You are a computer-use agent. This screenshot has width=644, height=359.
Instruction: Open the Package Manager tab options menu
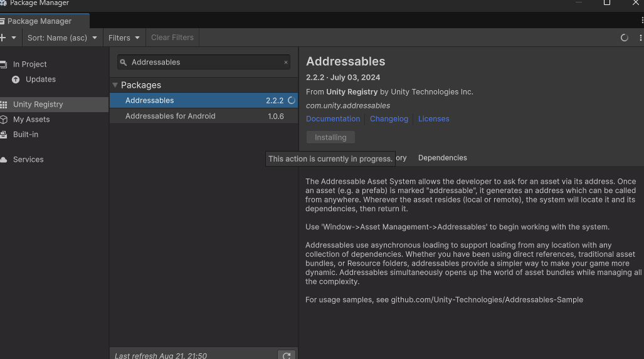(x=642, y=21)
